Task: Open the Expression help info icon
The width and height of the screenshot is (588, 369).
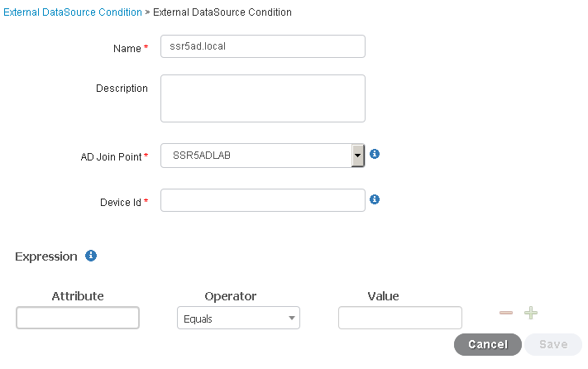Action: (x=91, y=256)
